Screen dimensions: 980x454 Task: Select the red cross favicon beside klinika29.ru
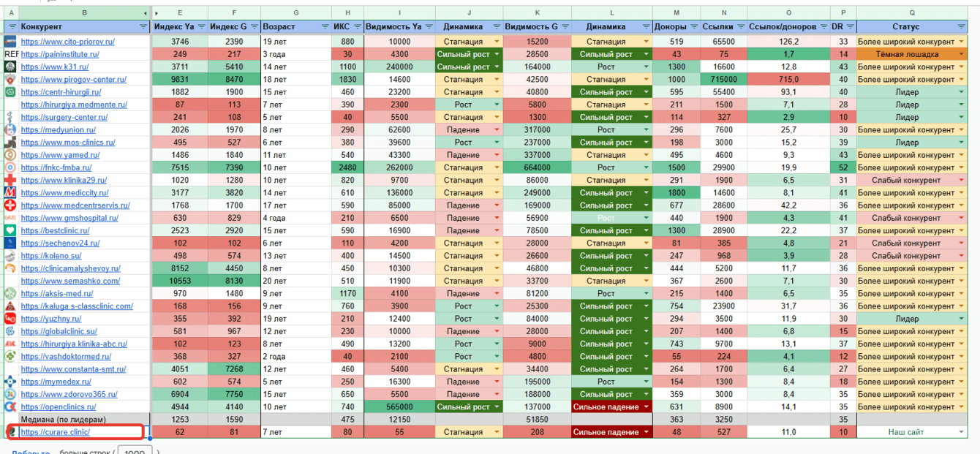[x=11, y=180]
